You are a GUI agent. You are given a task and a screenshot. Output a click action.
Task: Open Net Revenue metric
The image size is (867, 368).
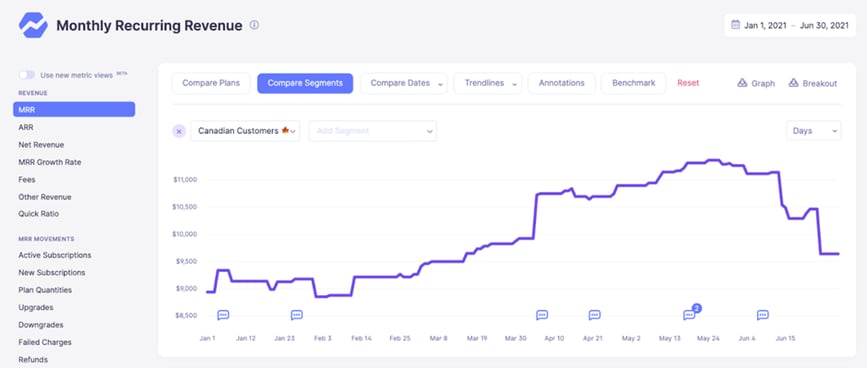(41, 145)
